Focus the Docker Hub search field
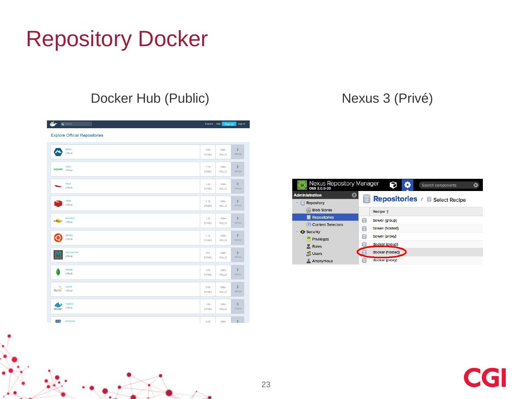The image size is (532, 399). pyautogui.click(x=76, y=124)
